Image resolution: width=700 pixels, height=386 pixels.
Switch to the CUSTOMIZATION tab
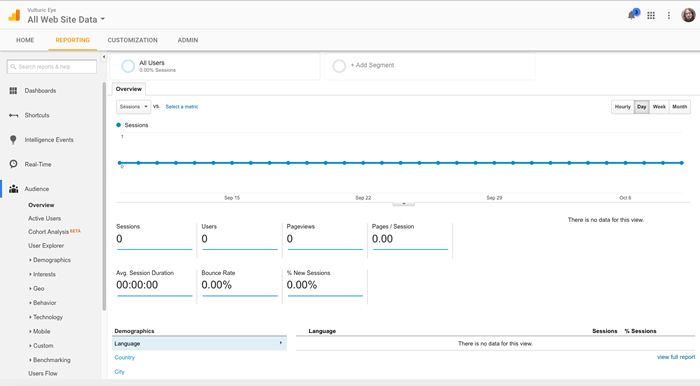coord(133,40)
